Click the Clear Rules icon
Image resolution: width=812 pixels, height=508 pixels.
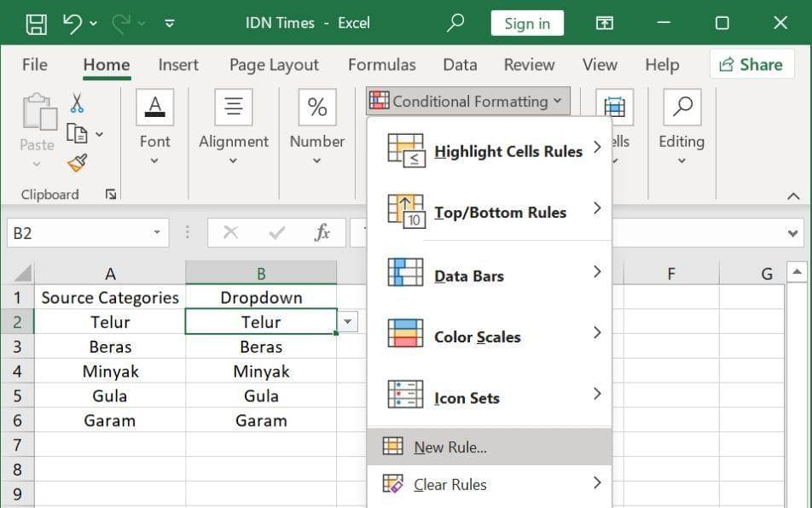click(394, 484)
